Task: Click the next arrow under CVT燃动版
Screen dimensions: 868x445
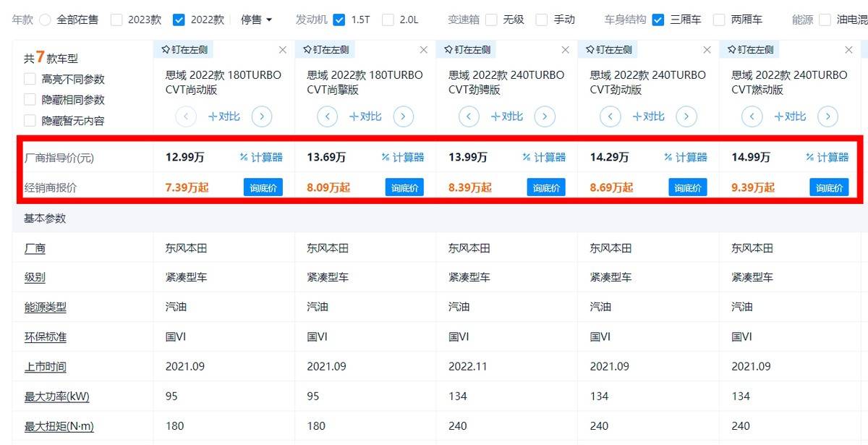Action: [828, 116]
